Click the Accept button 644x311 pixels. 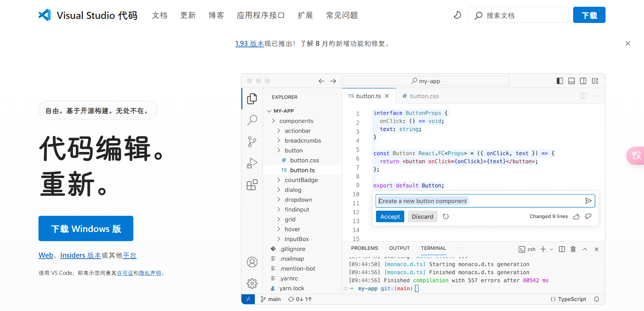click(390, 217)
